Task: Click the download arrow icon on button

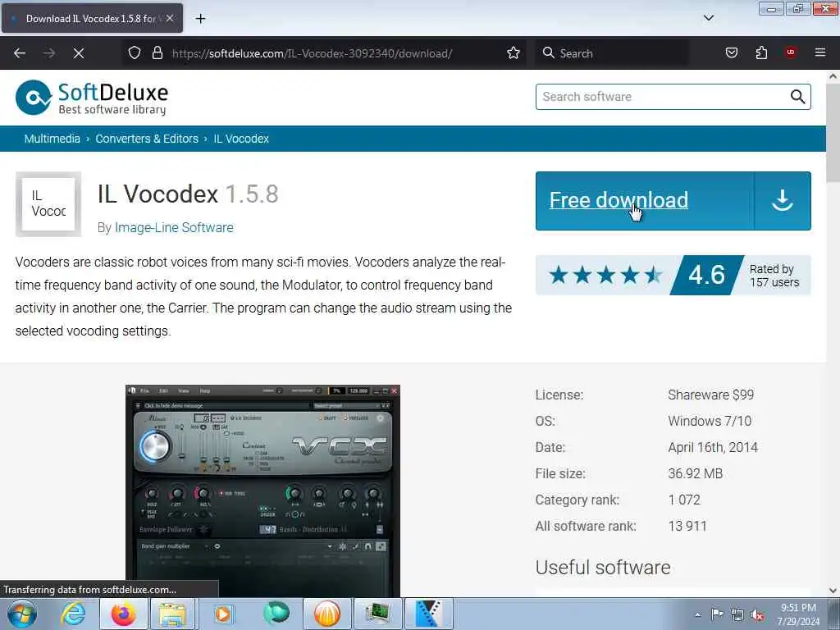Action: click(782, 201)
